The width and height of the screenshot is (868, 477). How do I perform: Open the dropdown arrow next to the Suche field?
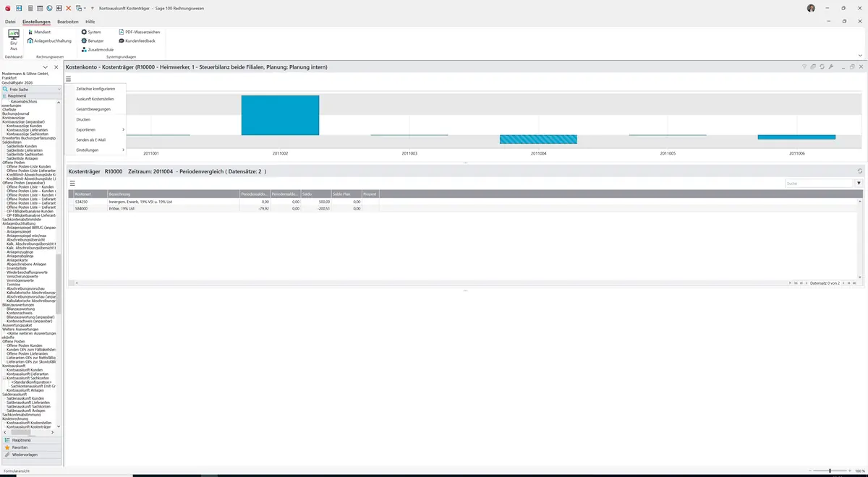(859, 184)
